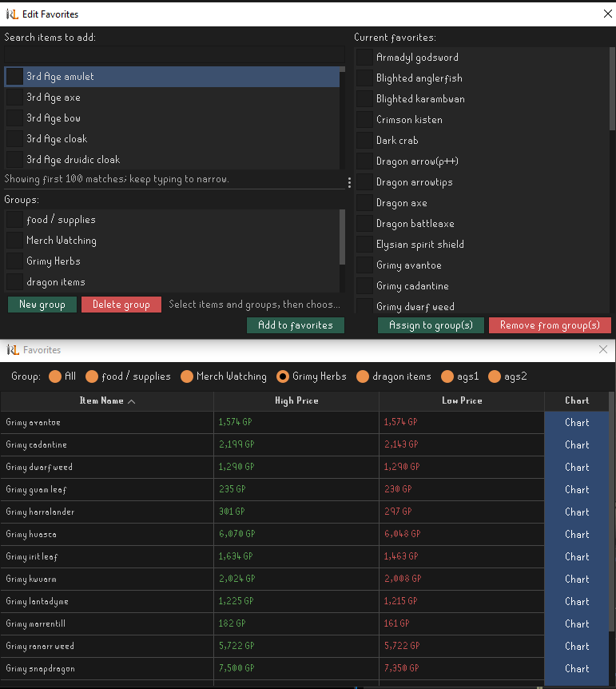Check the Merch Watching group box
Viewport: 616px width, 689px height.
click(14, 241)
